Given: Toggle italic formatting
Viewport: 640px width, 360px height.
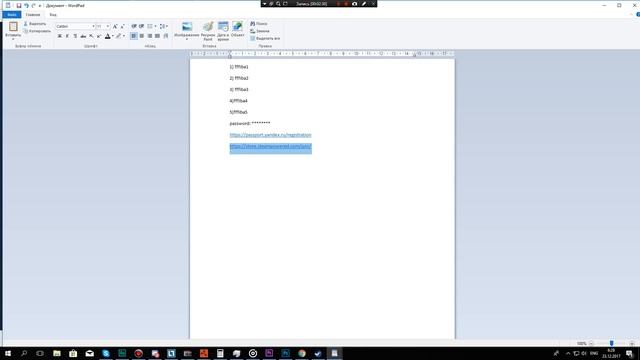Looking at the screenshot, I should [x=67, y=36].
